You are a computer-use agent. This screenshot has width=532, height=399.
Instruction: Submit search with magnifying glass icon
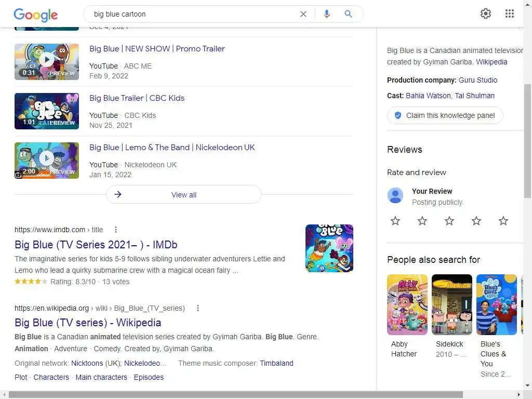348,14
